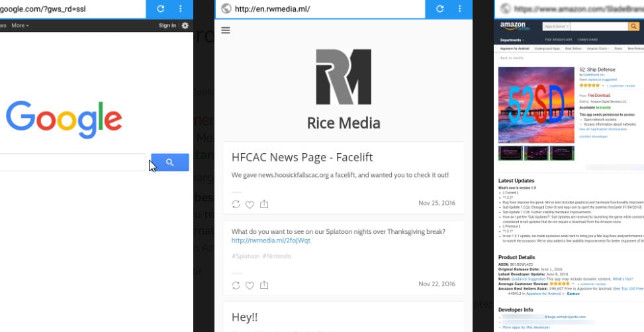Go Back to results on Amazon
Screen dimensions: 644x332
pos(511,58)
